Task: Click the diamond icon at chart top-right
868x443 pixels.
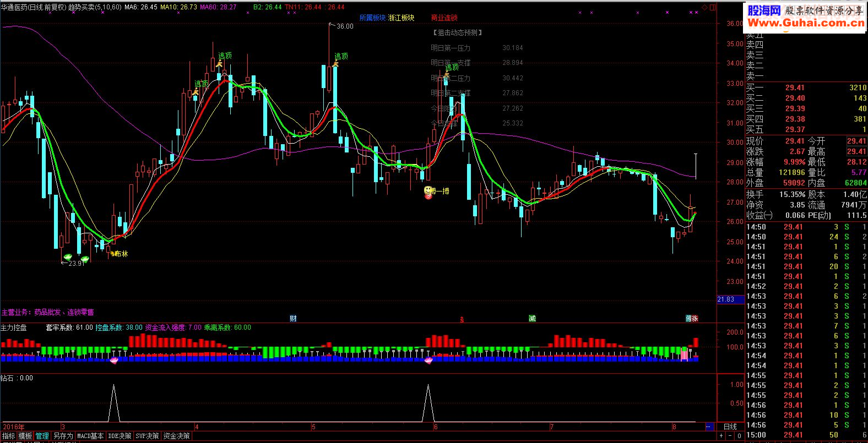Action: (705, 7)
